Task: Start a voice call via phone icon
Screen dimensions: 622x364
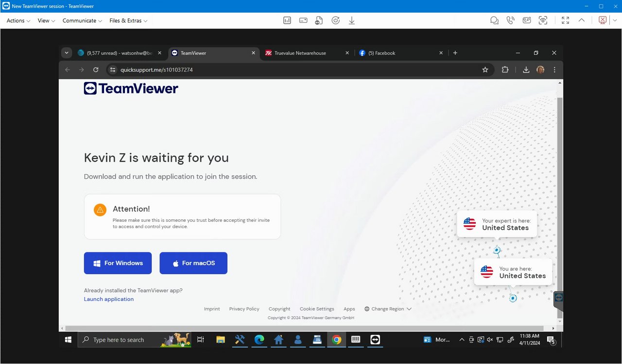Action: point(510,20)
